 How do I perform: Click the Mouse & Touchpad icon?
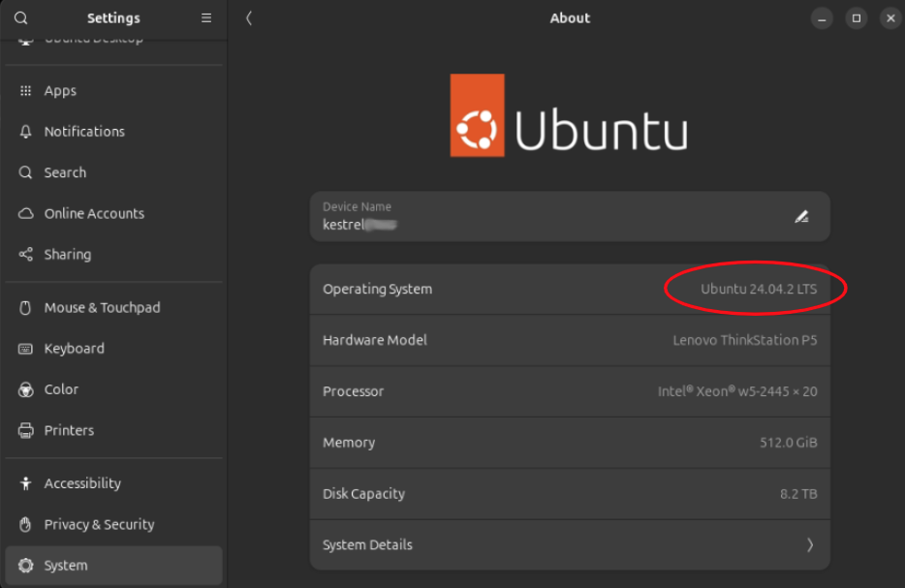click(25, 307)
